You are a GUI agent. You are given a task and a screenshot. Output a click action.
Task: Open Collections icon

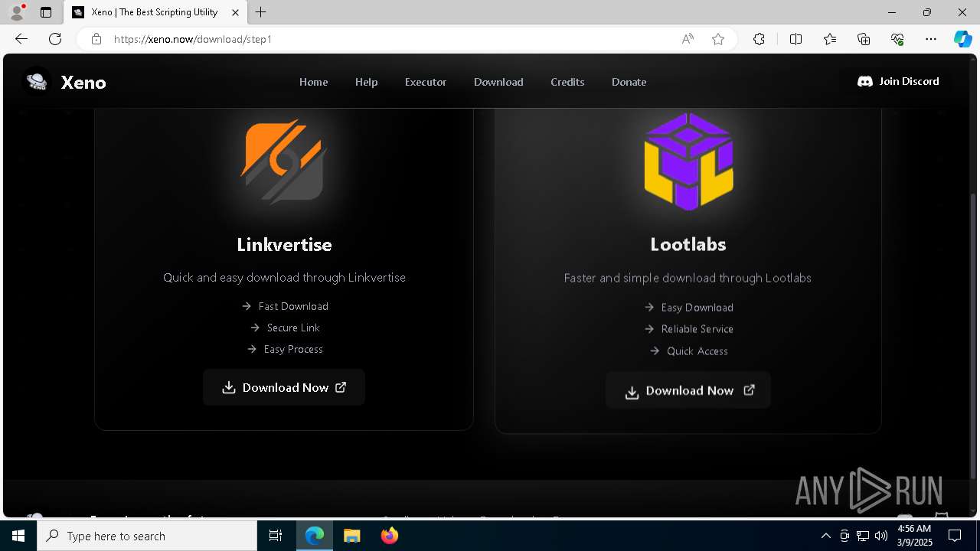[864, 39]
